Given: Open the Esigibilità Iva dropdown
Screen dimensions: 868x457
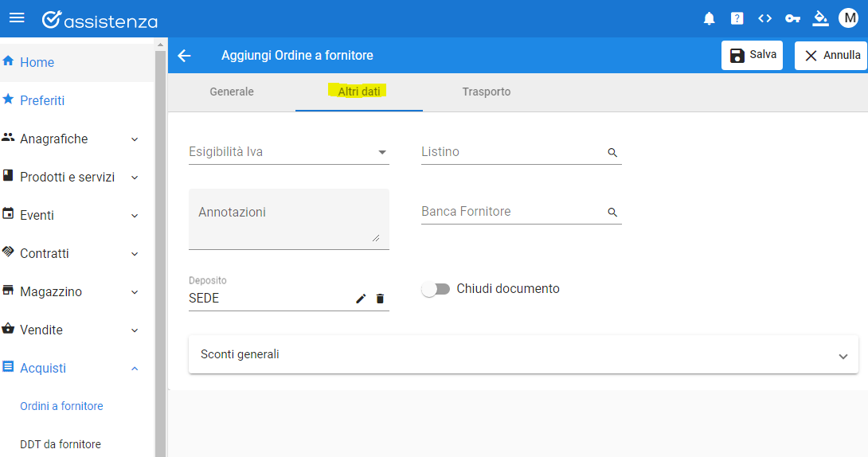Looking at the screenshot, I should coord(289,151).
